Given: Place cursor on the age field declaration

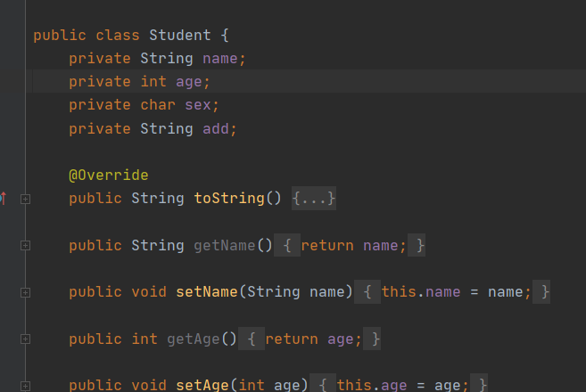Looking at the screenshot, I should 193,82.
